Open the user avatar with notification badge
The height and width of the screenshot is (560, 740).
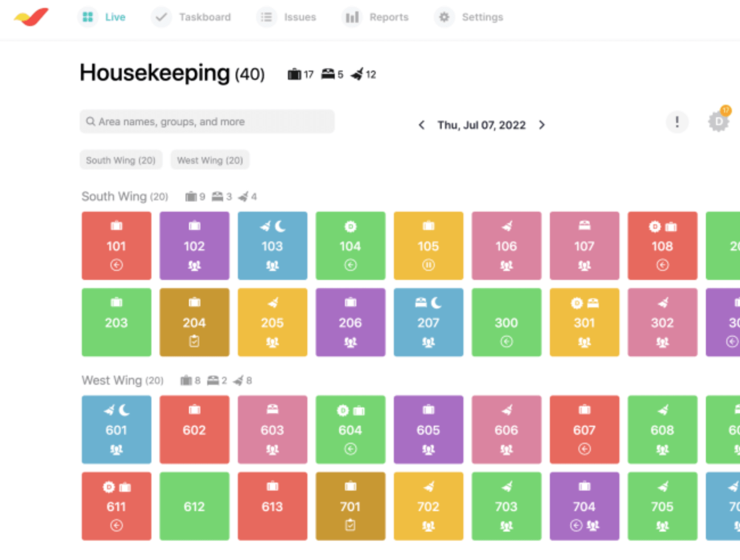point(718,121)
